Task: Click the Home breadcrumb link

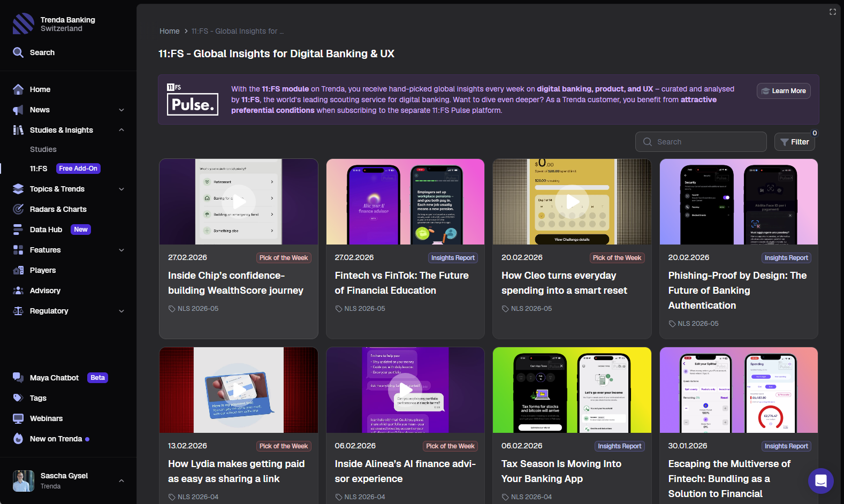Action: [169, 31]
